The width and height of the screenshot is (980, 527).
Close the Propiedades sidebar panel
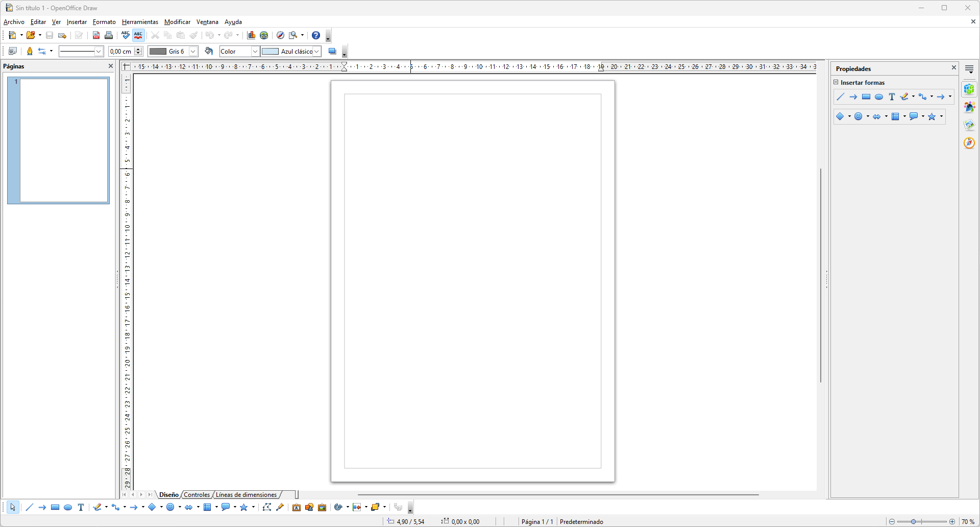pos(953,67)
